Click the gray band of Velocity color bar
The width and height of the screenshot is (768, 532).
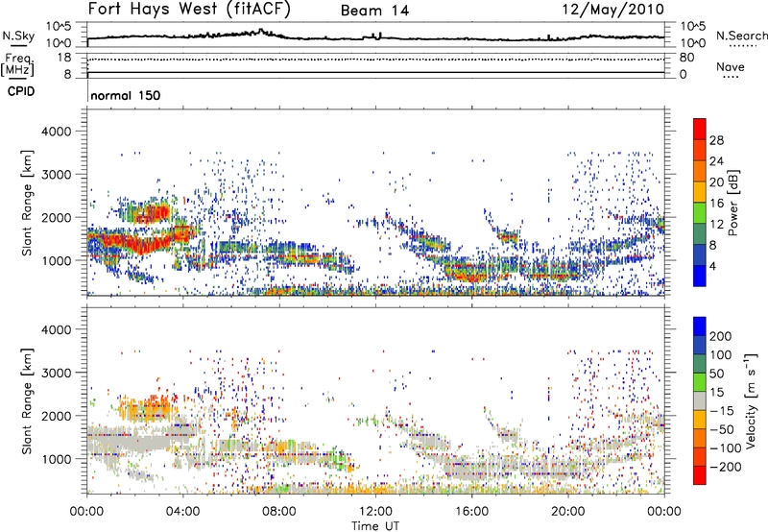pyautogui.click(x=699, y=401)
